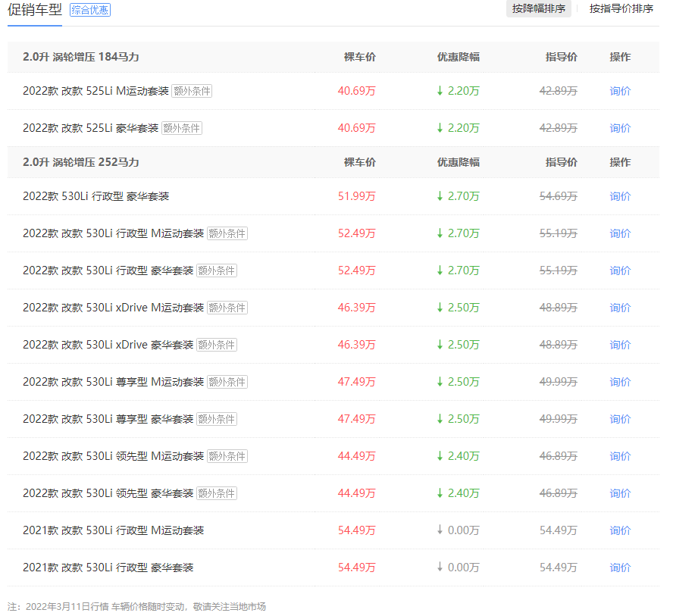Click the 2022年3月11日行情 footnote
Image resolution: width=673 pixels, height=616 pixels.
[136, 607]
